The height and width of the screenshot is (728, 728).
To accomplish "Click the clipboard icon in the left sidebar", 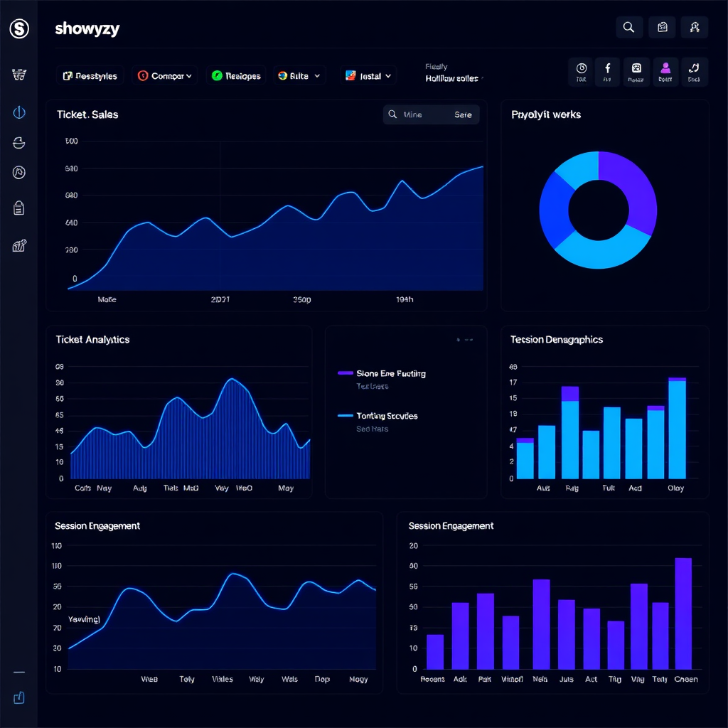I will (19, 207).
